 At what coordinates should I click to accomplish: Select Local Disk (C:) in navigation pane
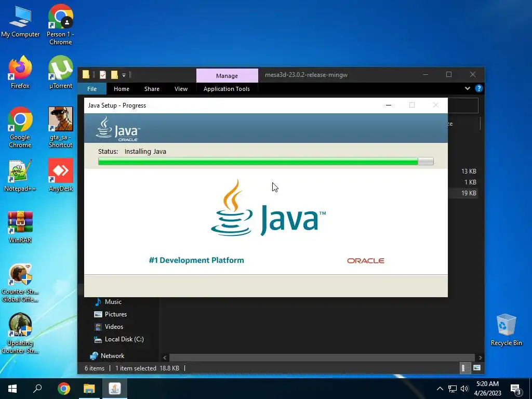(x=119, y=339)
